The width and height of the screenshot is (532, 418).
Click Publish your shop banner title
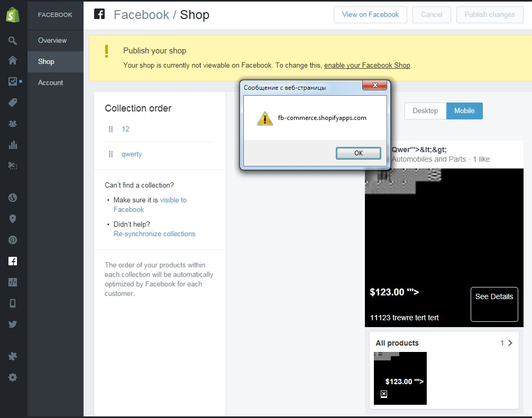point(155,51)
